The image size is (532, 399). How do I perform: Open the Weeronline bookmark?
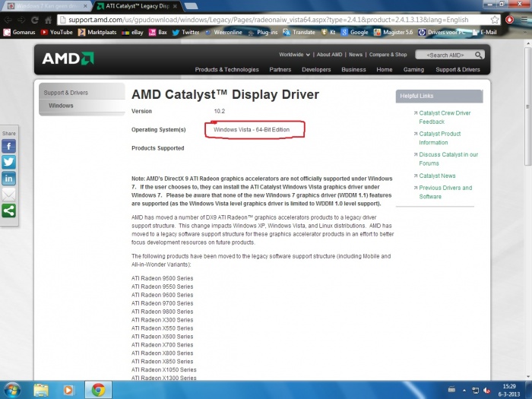(223, 32)
